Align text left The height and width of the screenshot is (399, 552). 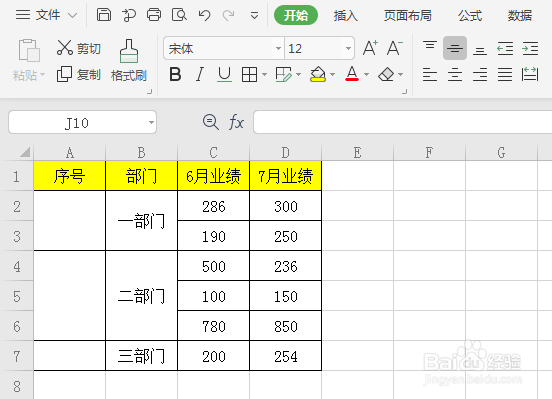(x=430, y=75)
